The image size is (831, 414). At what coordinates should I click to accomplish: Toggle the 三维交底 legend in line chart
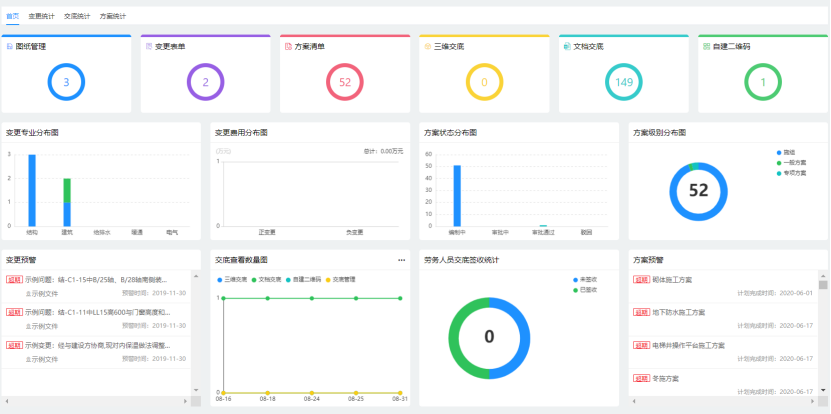tap(231, 279)
